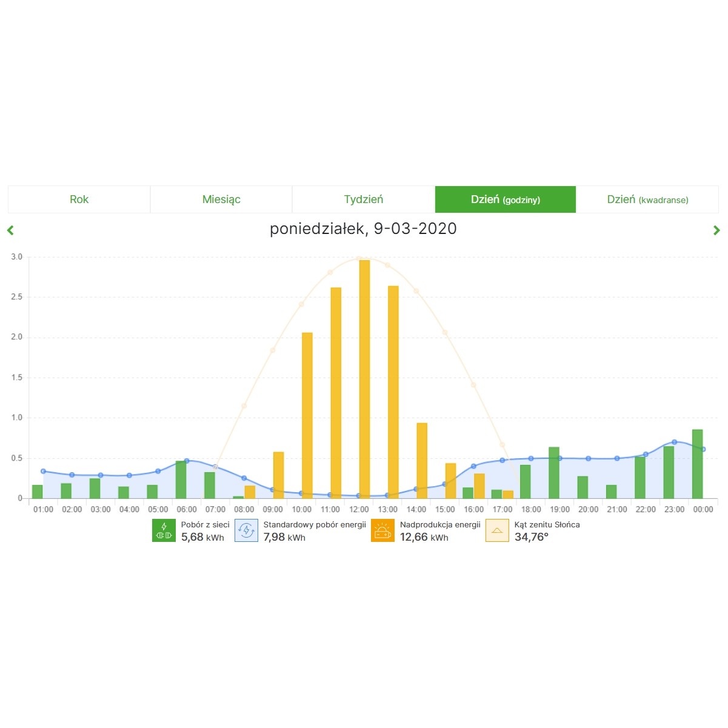728x728 pixels.
Task: Click the Pobór z sieci label
Action: 205,524
